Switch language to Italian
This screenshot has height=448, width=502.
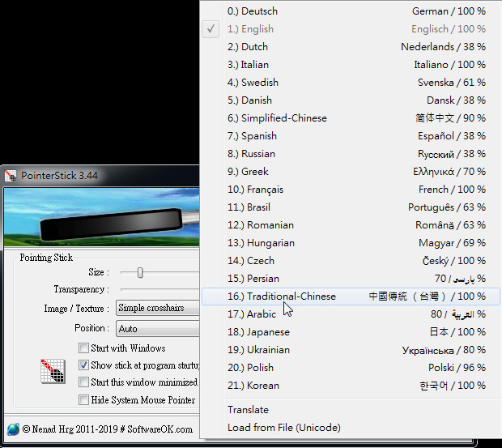[351, 65]
